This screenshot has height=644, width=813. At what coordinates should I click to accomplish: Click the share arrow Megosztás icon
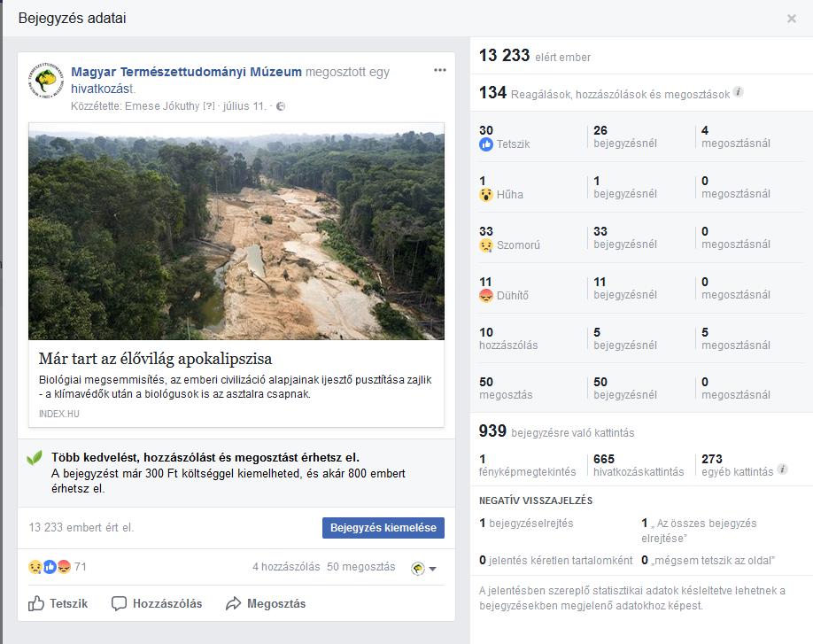[233, 603]
